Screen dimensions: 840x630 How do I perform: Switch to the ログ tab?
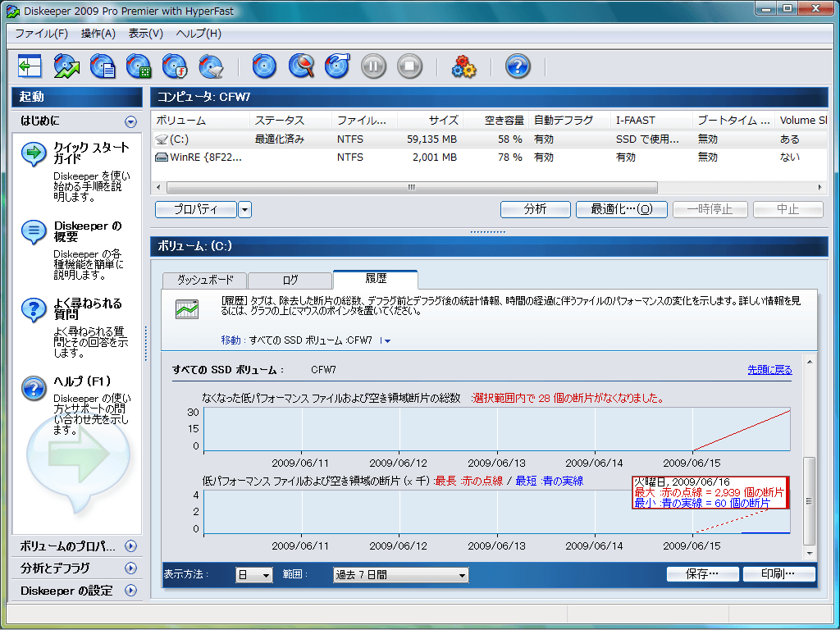pyautogui.click(x=290, y=281)
